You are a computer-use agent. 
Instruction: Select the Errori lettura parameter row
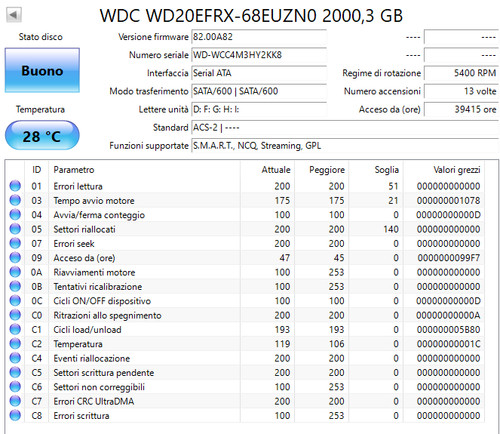pyautogui.click(x=245, y=186)
